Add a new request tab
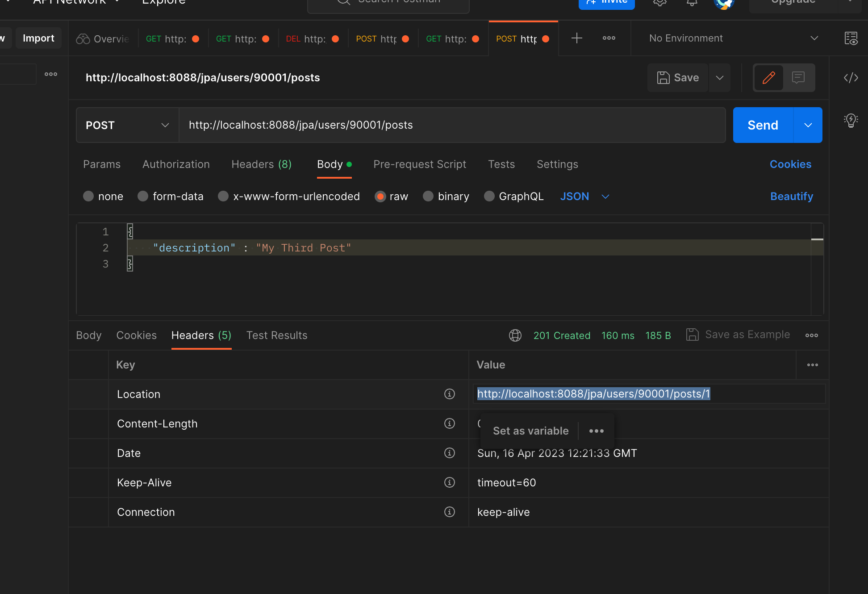868x594 pixels. pyautogui.click(x=576, y=38)
